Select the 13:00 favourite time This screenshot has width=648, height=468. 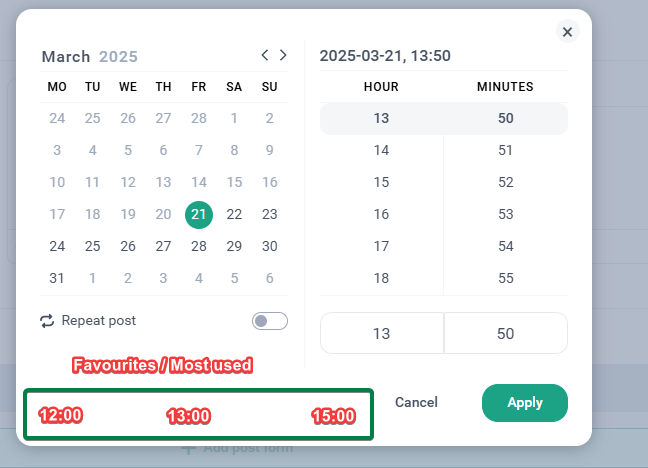click(189, 416)
